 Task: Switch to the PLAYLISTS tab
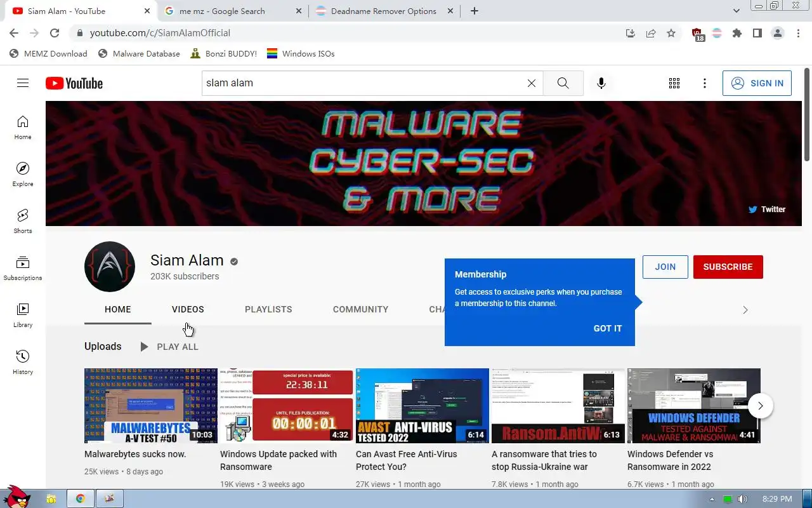[x=268, y=309]
